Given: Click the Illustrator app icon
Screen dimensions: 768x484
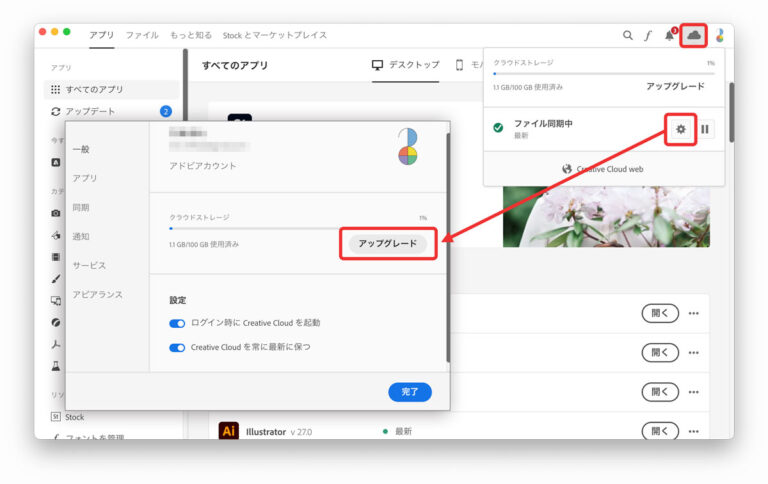Looking at the screenshot, I should pos(229,431).
